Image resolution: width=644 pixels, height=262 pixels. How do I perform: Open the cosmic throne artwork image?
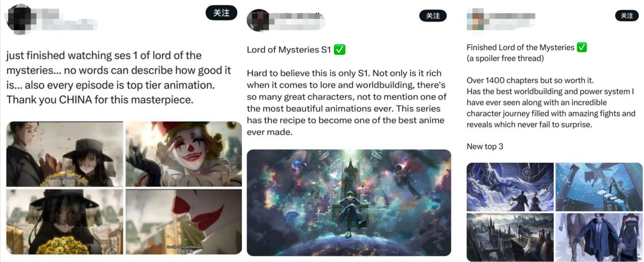(x=349, y=202)
